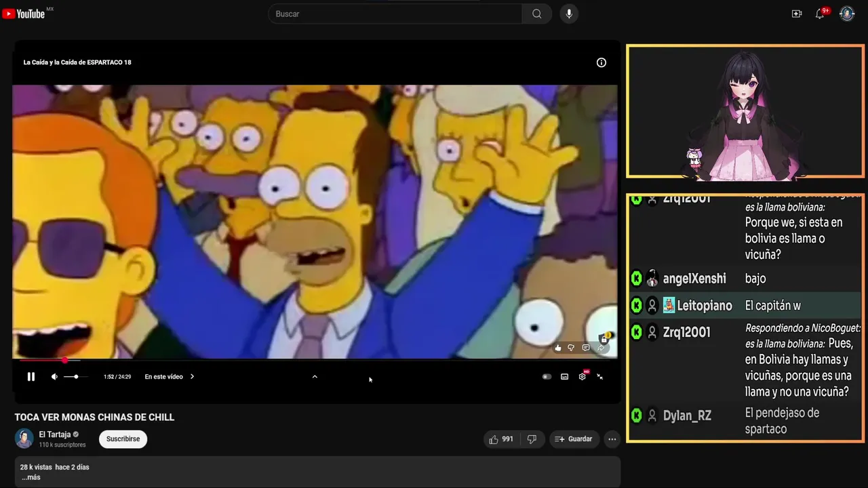
Task: Click '110 k suscriptores' text
Action: (x=62, y=445)
